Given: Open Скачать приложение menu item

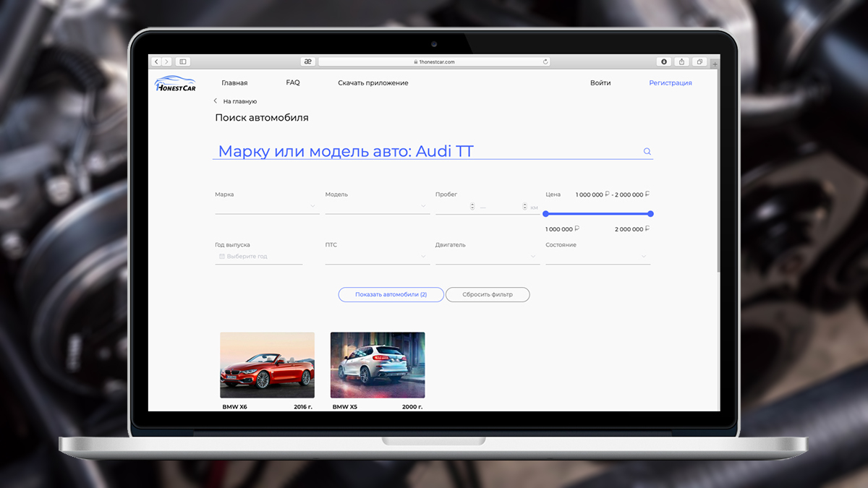Looking at the screenshot, I should pos(373,83).
